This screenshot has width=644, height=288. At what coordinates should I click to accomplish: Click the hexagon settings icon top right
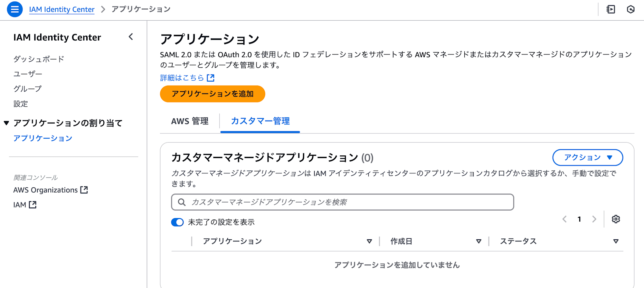[630, 9]
